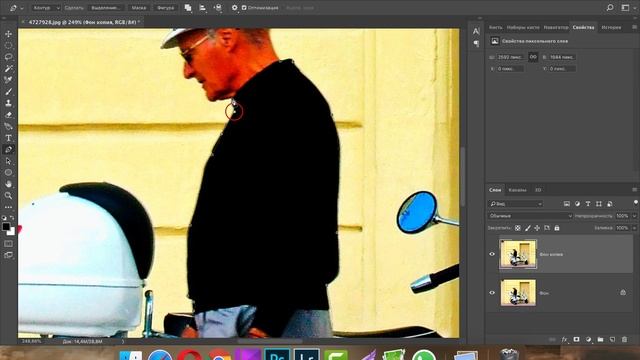Select the Clone Stamp tool
Screen dimensions: 640x360
[8, 103]
